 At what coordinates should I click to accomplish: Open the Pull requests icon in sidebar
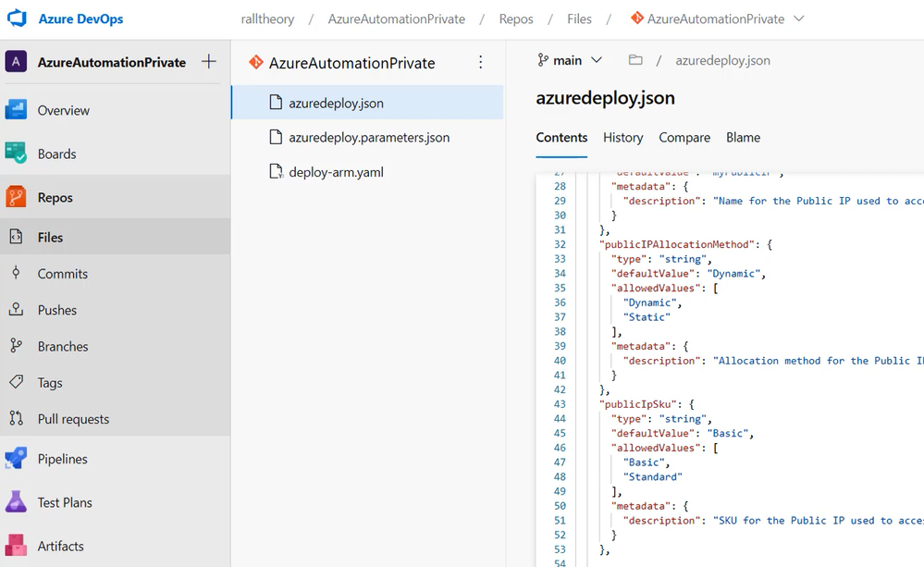tap(16, 418)
